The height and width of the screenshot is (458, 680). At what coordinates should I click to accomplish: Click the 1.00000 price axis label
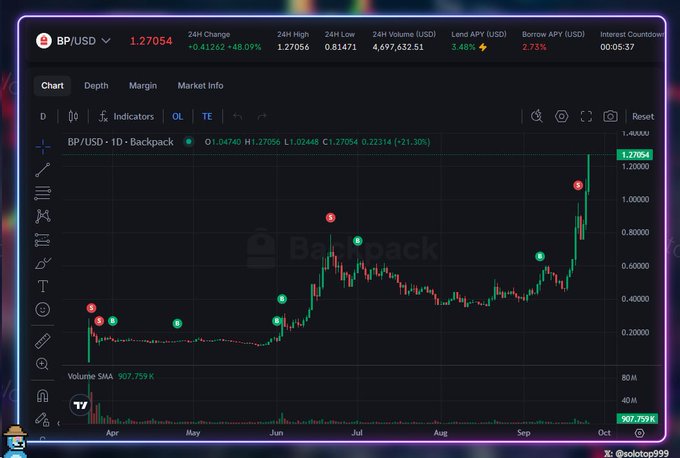tap(635, 199)
